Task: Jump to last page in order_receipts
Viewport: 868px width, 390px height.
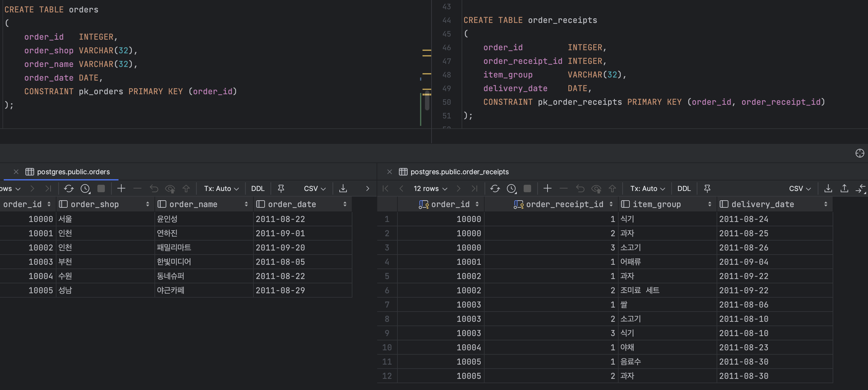Action: 474,188
